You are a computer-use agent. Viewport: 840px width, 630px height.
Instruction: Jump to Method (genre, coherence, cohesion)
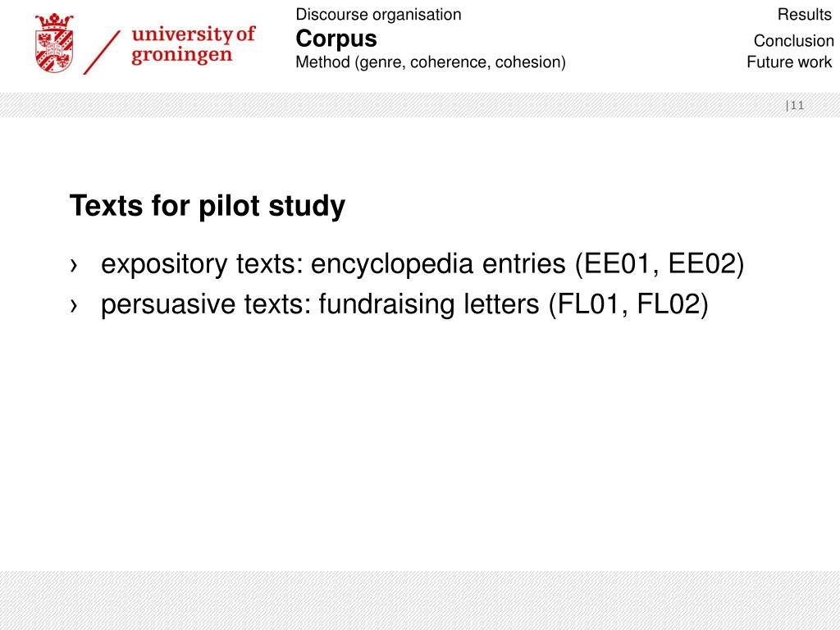pyautogui.click(x=431, y=62)
